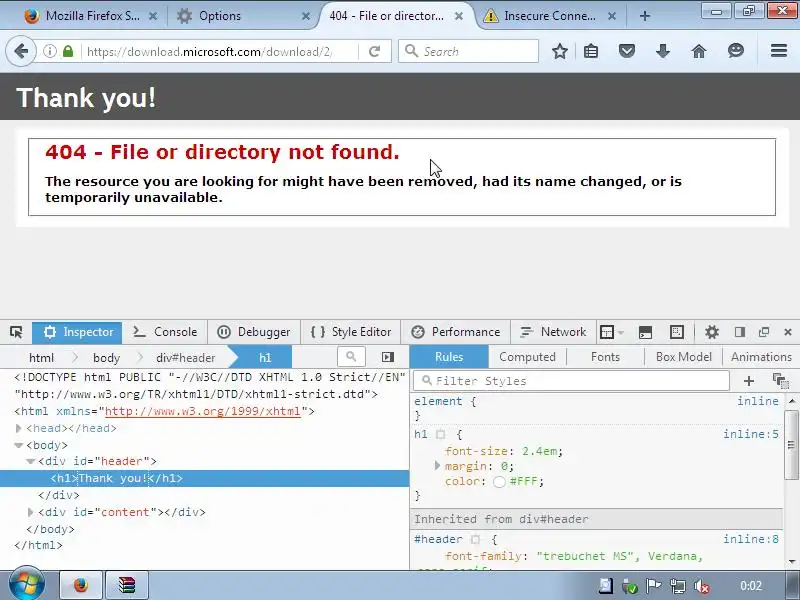Open the Console devtools tab
This screenshot has height=600, width=800.
coord(165,332)
